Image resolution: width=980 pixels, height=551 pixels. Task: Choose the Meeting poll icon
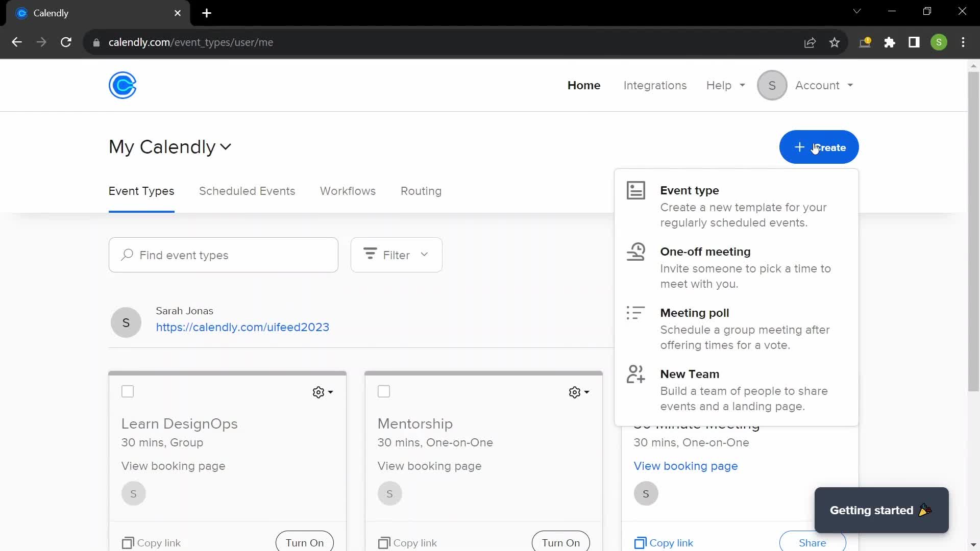click(x=636, y=312)
